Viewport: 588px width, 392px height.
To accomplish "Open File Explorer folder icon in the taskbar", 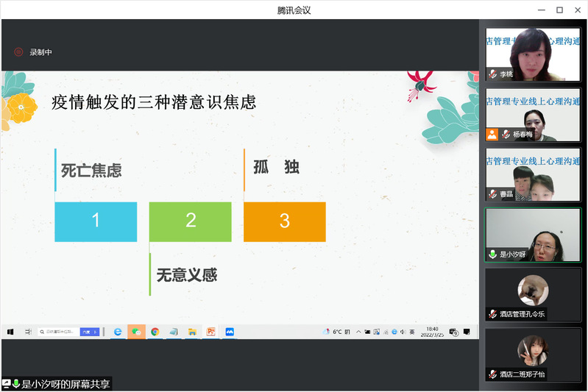I will pyautogui.click(x=191, y=332).
